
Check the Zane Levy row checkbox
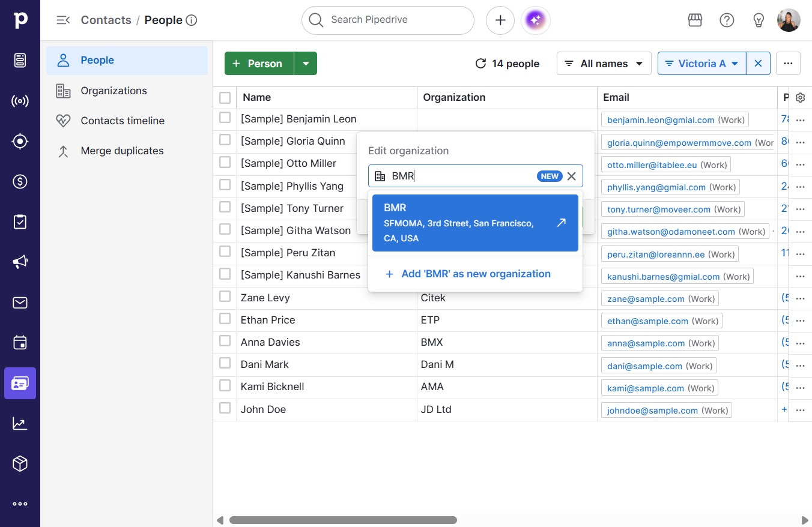225,297
